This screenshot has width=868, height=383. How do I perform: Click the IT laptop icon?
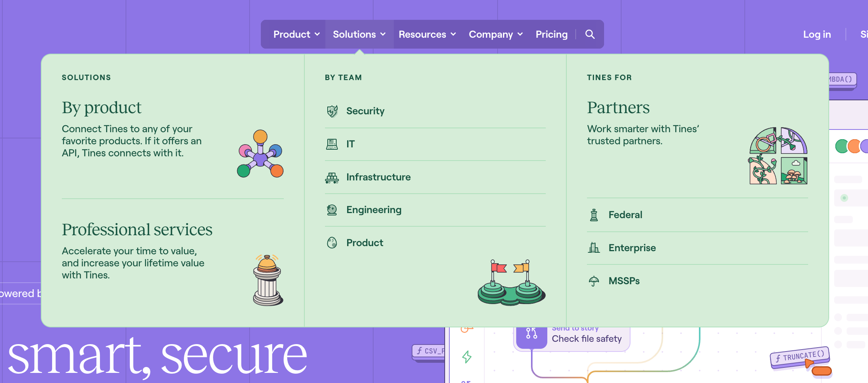tap(332, 144)
